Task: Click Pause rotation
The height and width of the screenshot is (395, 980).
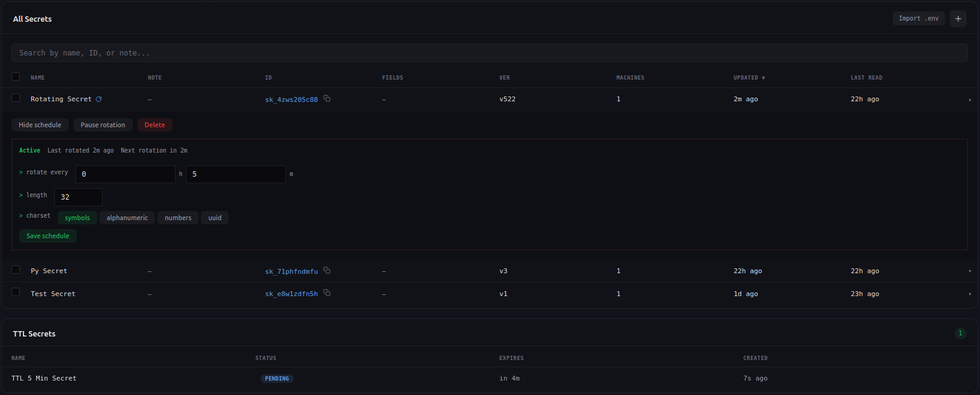Action: coord(103,125)
